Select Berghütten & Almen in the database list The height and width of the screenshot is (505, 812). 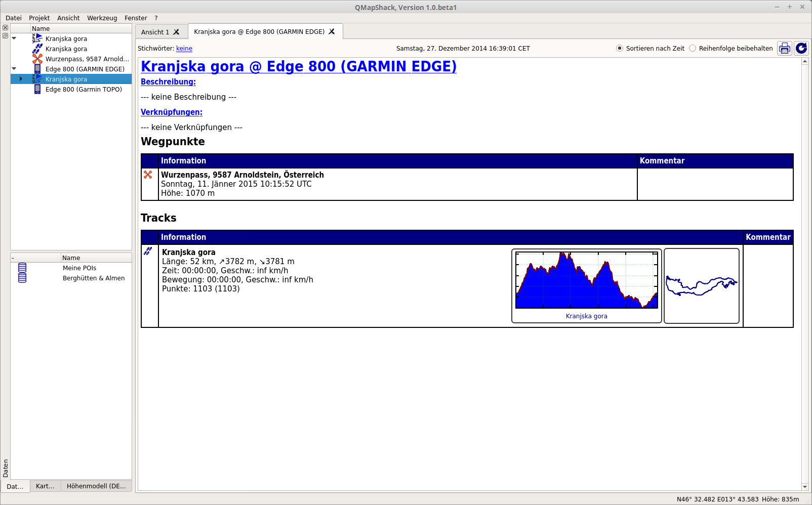point(94,278)
